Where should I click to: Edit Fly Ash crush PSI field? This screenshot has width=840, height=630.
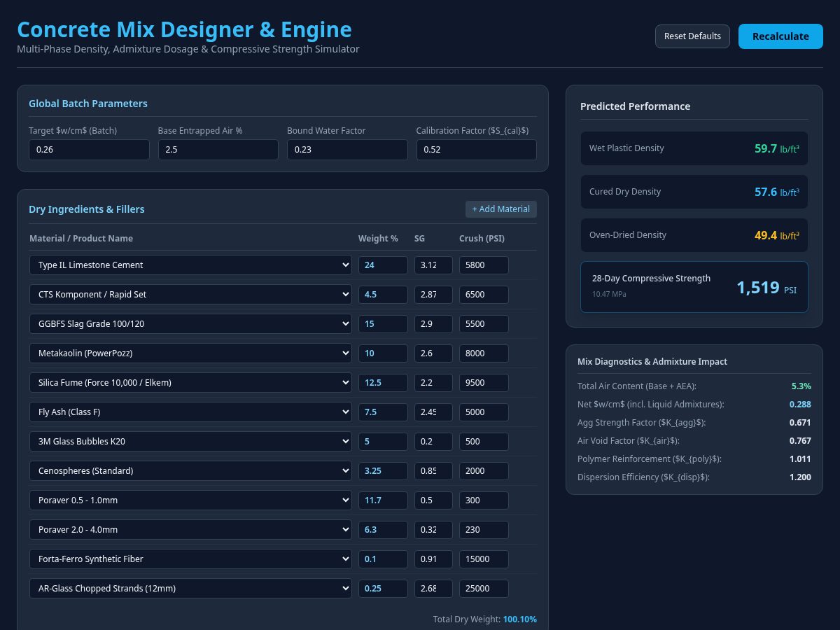484,412
